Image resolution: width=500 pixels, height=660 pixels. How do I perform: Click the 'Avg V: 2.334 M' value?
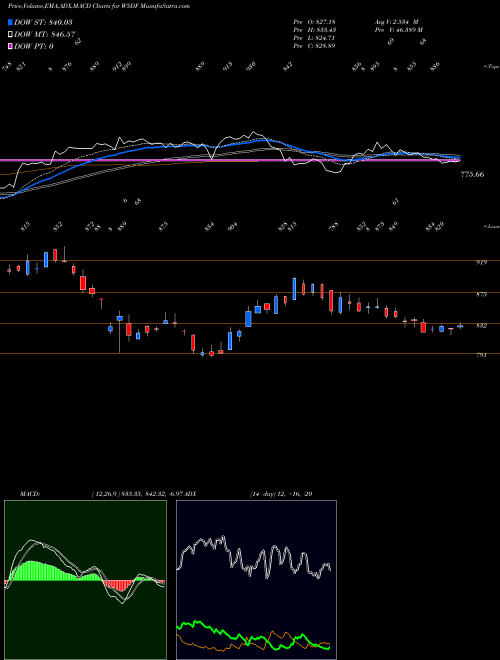click(396, 22)
